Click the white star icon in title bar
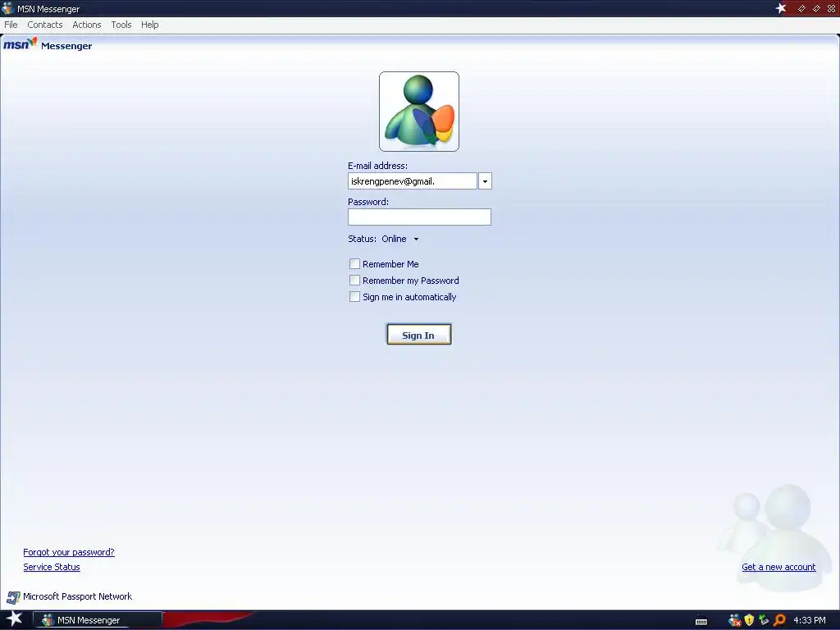The width and height of the screenshot is (840, 630). coord(781,8)
